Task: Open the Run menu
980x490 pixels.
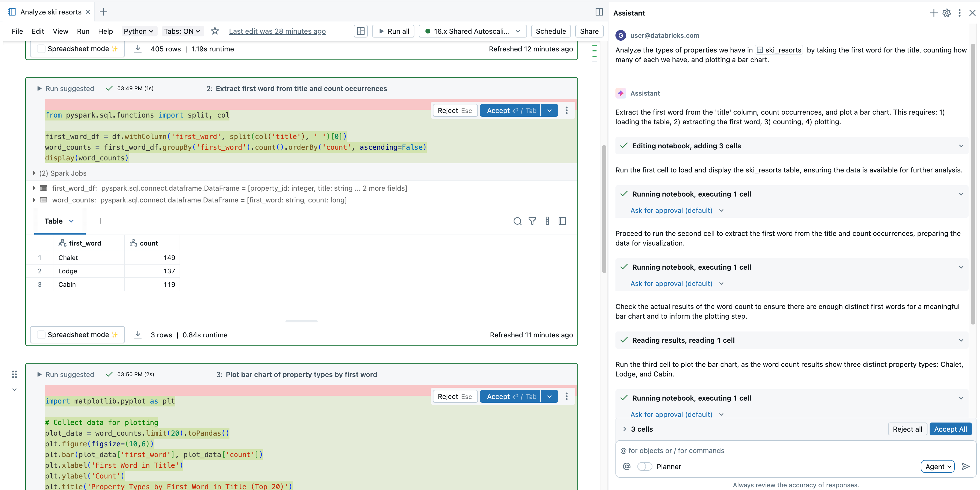Action: coord(83,31)
